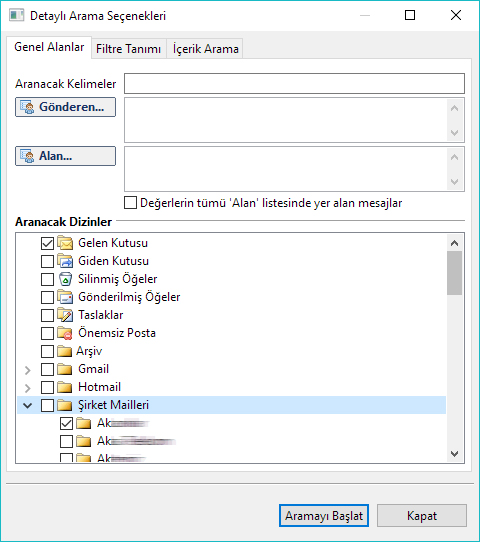Click the application icon in title bar
480x542 pixels.
tap(16, 16)
